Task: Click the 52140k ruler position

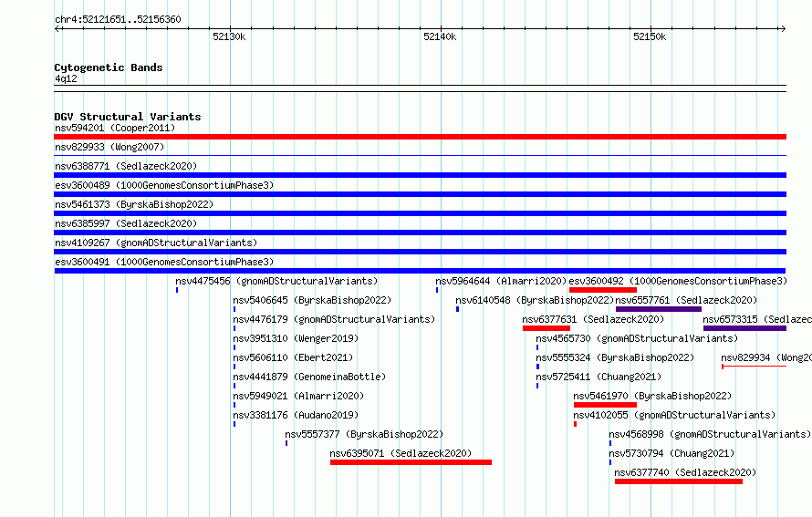Action: (x=440, y=36)
